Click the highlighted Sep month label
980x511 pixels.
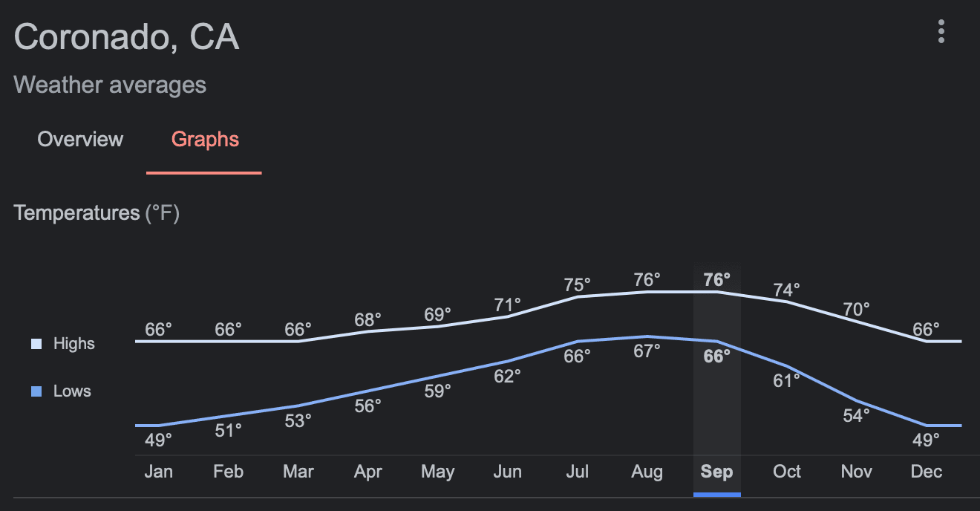pyautogui.click(x=716, y=472)
